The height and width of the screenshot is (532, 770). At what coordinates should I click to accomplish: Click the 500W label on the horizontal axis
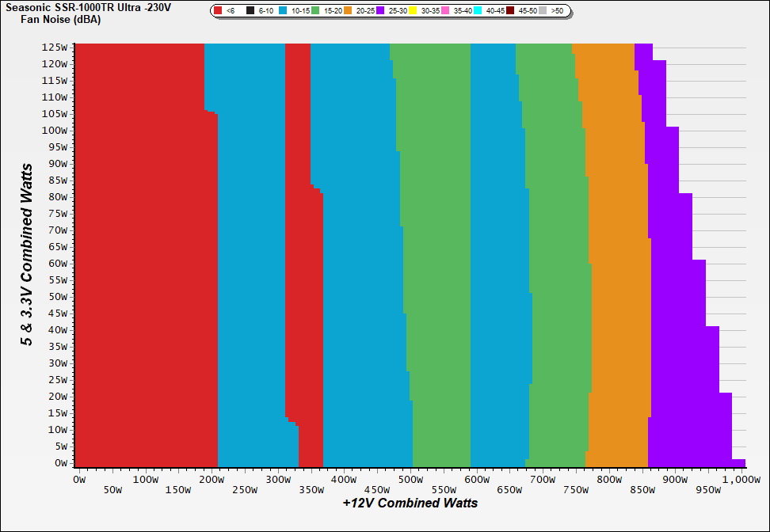[410, 480]
